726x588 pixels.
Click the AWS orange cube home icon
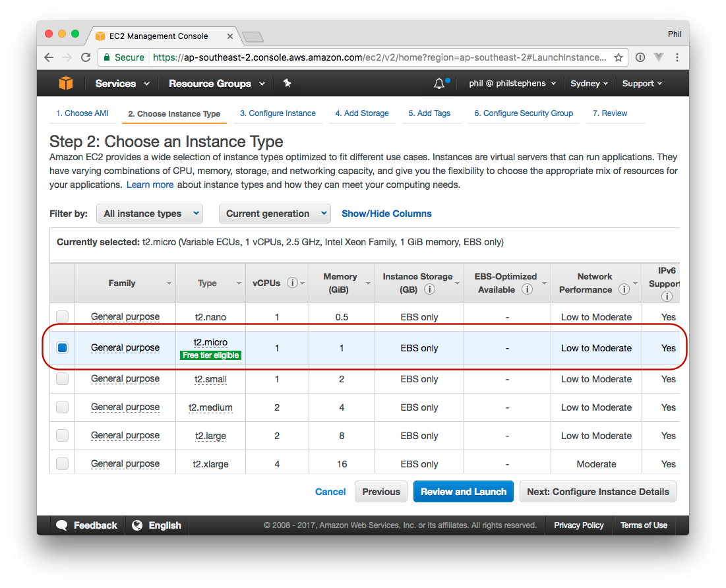click(x=65, y=84)
